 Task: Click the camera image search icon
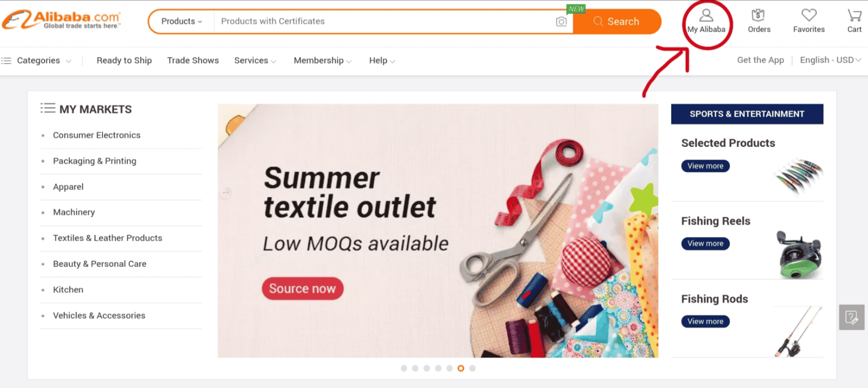[561, 22]
